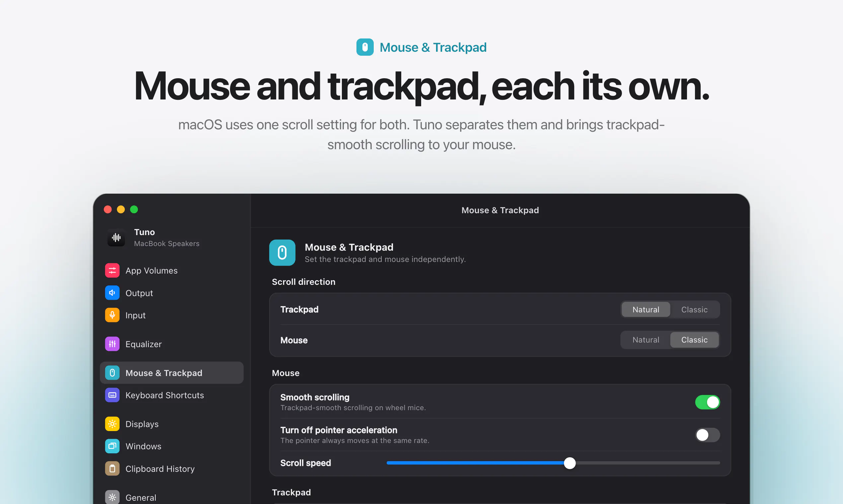Click the red close window button
843x504 pixels.
pyautogui.click(x=108, y=209)
